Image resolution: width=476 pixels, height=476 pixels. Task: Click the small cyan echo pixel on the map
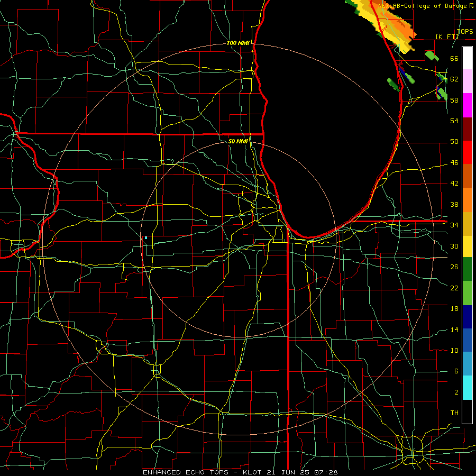pos(146,238)
